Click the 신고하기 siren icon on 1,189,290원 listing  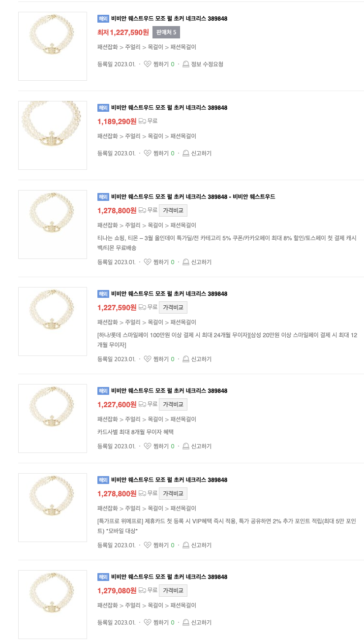(x=186, y=153)
